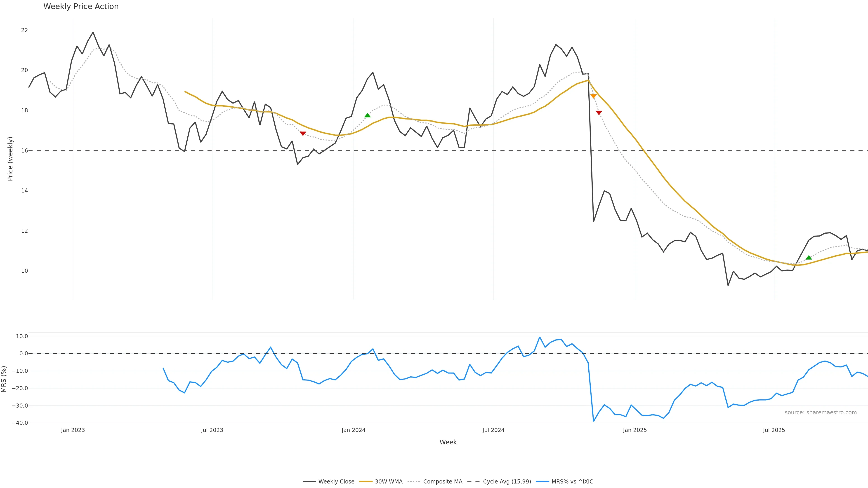Click the Jul 2025 x-axis tick label
868x488 pixels.
(x=774, y=430)
